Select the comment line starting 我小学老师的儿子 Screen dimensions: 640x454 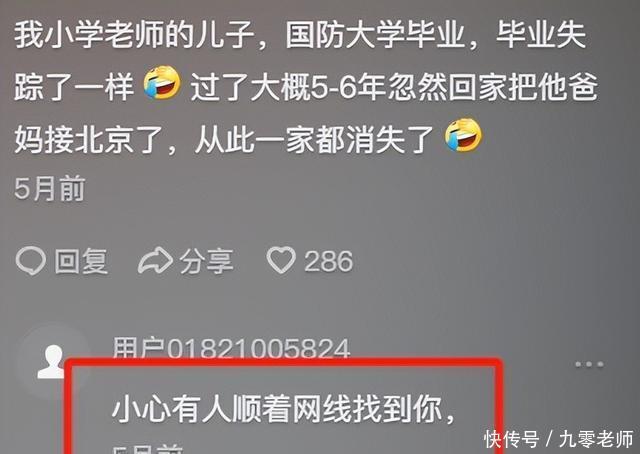(300, 34)
